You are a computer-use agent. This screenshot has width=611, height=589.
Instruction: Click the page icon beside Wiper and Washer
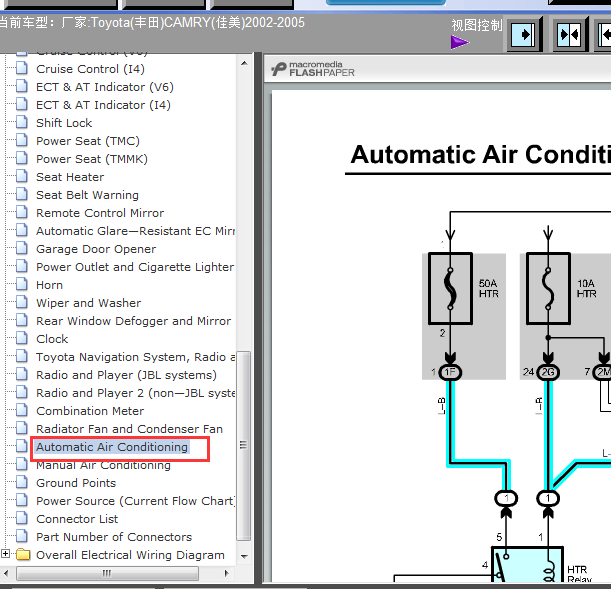click(22, 302)
